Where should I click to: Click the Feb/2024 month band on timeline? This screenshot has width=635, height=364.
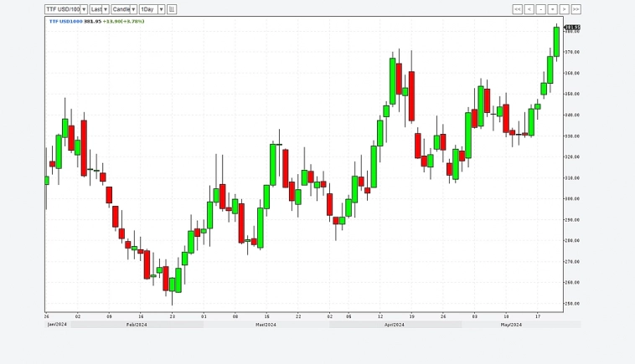[x=137, y=325]
